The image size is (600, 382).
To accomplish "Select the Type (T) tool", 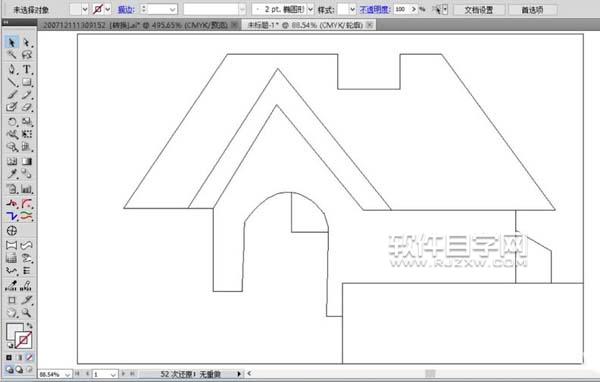I will (26, 69).
